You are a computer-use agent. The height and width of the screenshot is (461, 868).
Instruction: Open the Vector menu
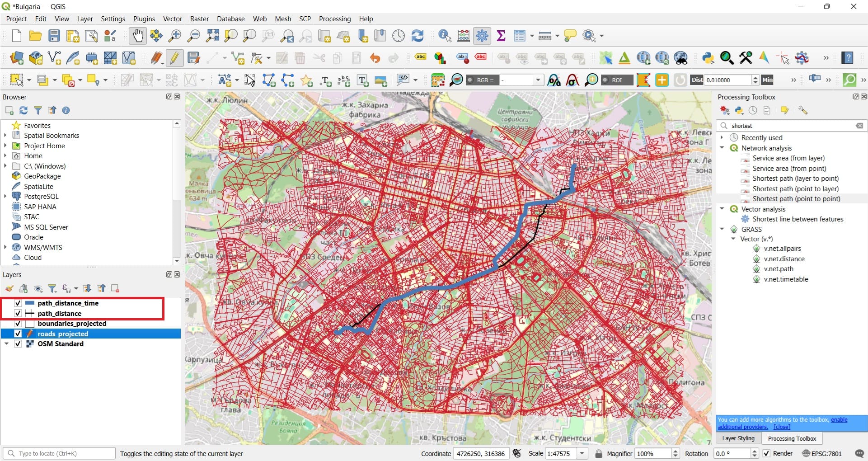(x=172, y=19)
